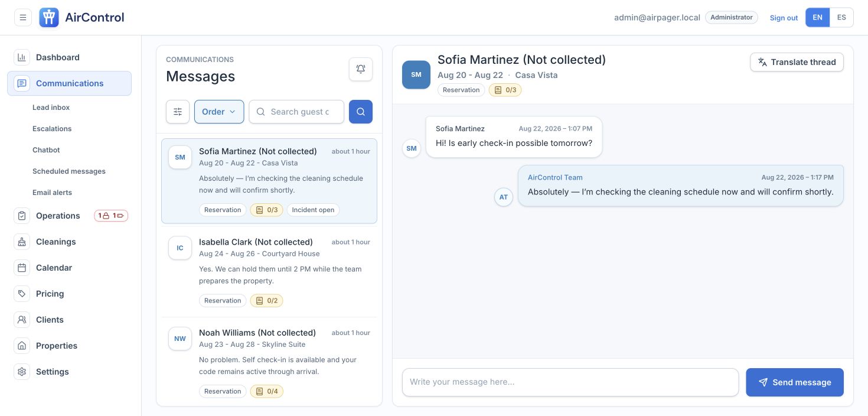Click the AT avatar beside team reply
Image resolution: width=868 pixels, height=416 pixels.
[504, 197]
